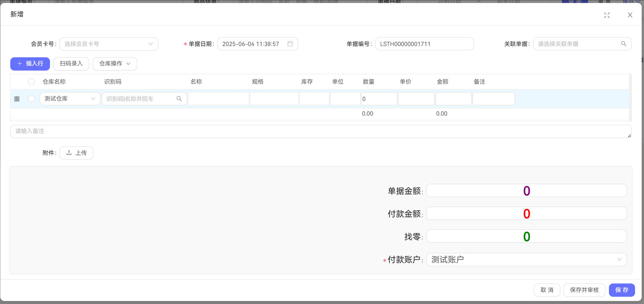Click the search icon in the 识别码 cell
The height and width of the screenshot is (304, 644).
pyautogui.click(x=179, y=98)
